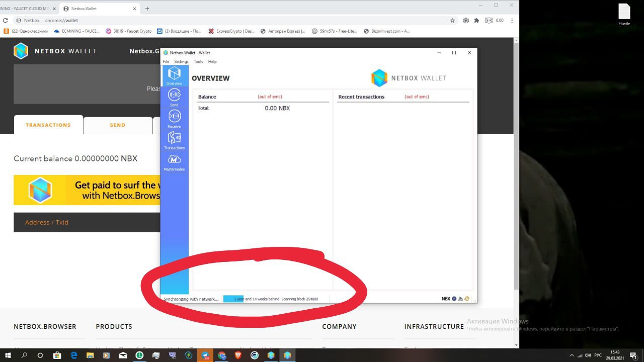Open Brave browser from the taskbar
Image resolution: width=644 pixels, height=362 pixels.
tap(238, 355)
